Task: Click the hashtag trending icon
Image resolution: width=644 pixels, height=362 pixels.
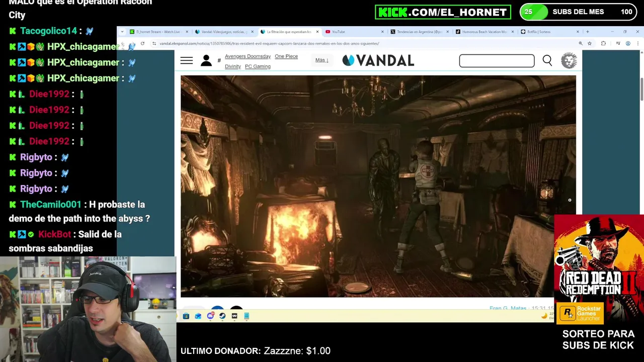Action: pyautogui.click(x=219, y=61)
